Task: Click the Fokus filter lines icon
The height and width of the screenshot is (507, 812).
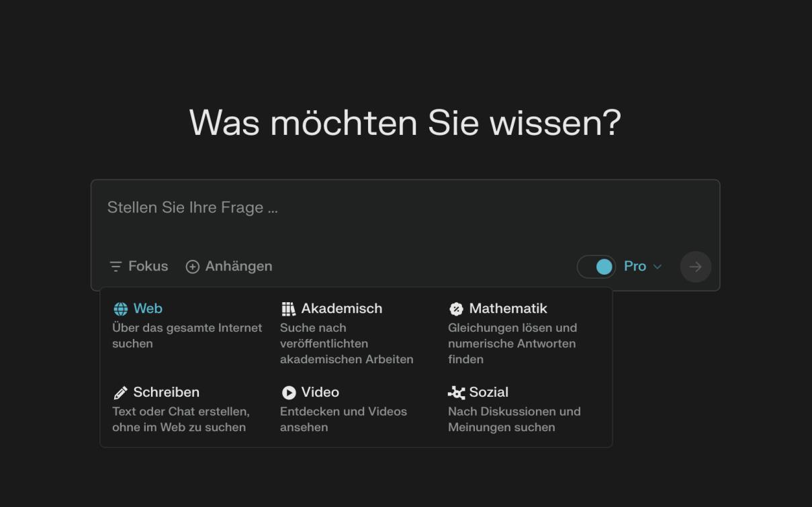Action: pyautogui.click(x=116, y=267)
